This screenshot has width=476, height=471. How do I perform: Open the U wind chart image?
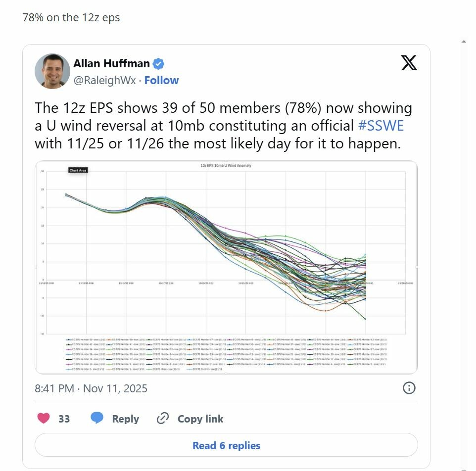(226, 267)
